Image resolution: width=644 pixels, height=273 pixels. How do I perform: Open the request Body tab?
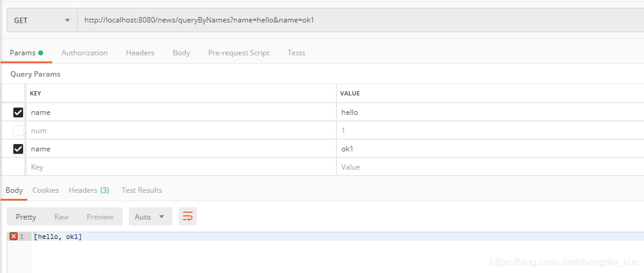[181, 53]
